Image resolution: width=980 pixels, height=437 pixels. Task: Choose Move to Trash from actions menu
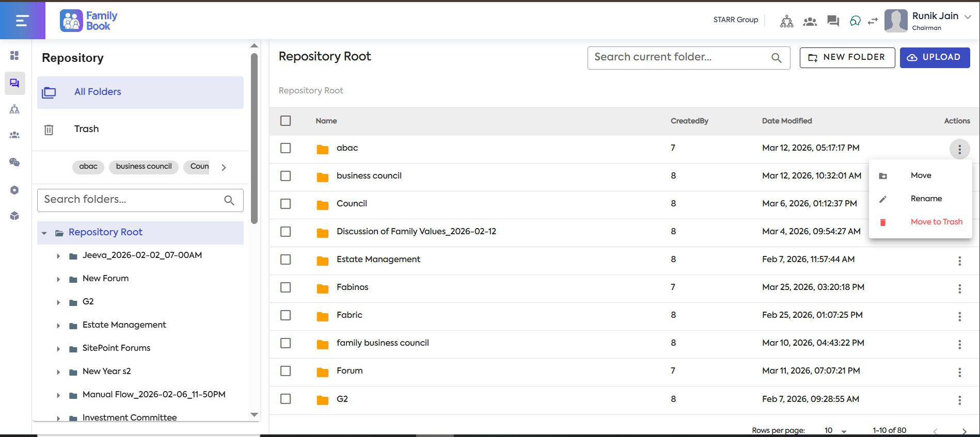pos(921,222)
